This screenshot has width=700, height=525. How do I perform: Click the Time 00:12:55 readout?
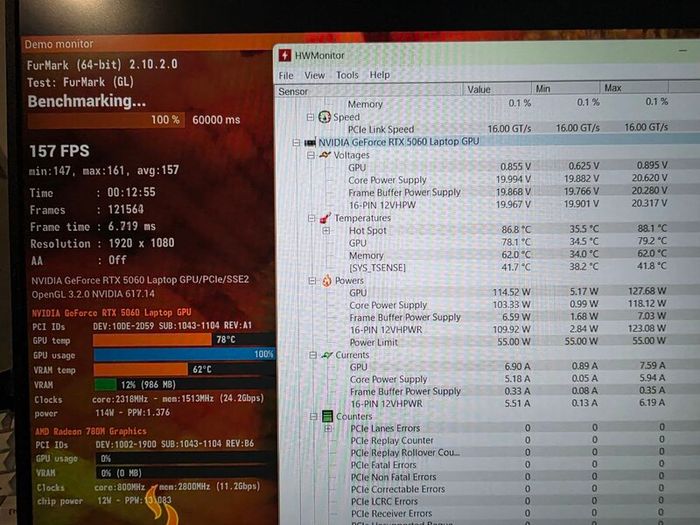click(92, 192)
